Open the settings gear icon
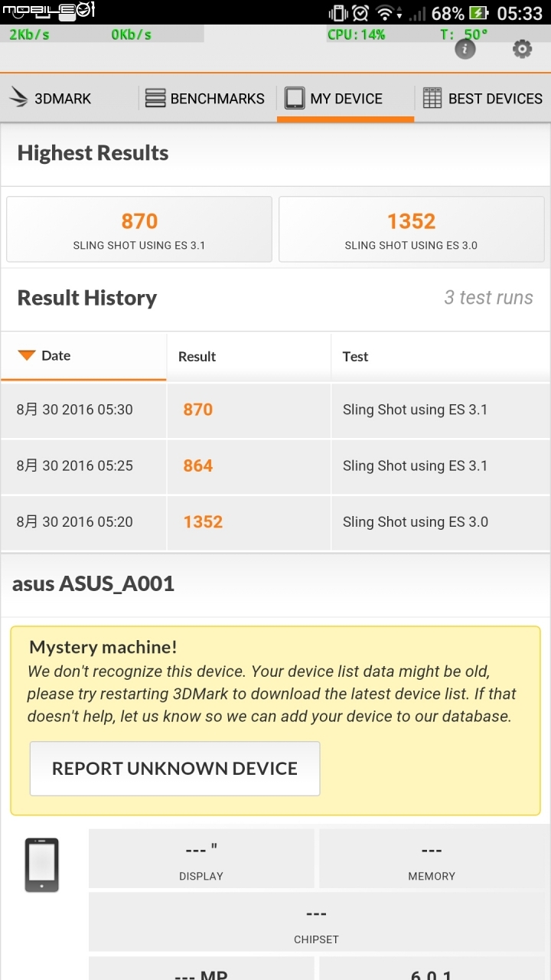551x980 pixels. tap(522, 49)
